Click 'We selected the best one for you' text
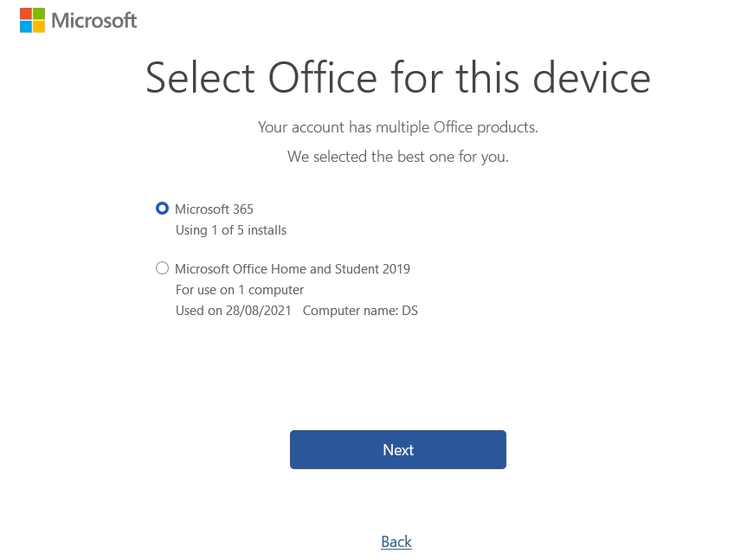Screen dimensions: 753x560 coord(398,157)
